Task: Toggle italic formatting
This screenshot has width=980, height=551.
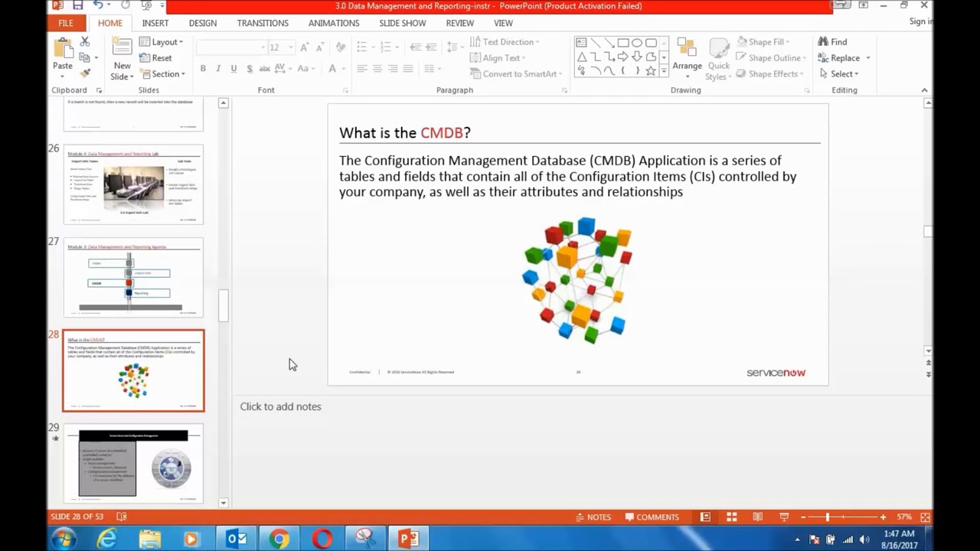Action: (218, 69)
